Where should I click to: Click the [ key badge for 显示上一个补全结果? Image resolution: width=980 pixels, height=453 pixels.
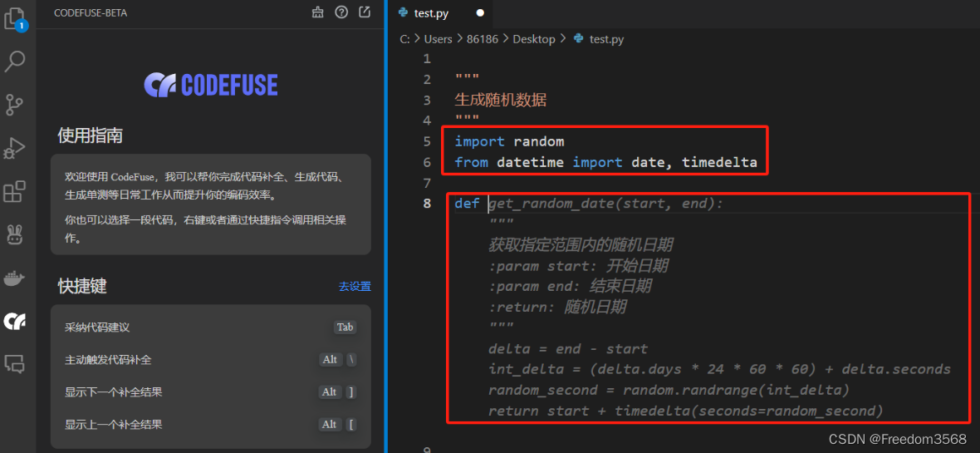(x=351, y=425)
